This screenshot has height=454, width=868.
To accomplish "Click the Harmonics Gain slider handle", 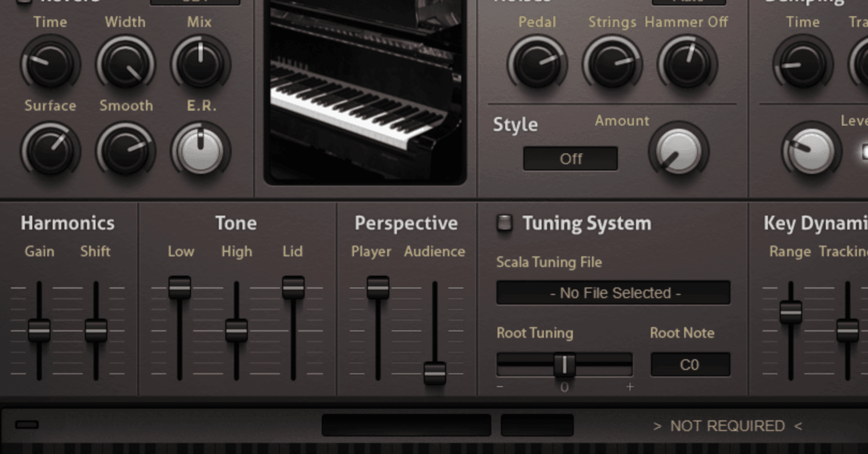I will [x=39, y=330].
